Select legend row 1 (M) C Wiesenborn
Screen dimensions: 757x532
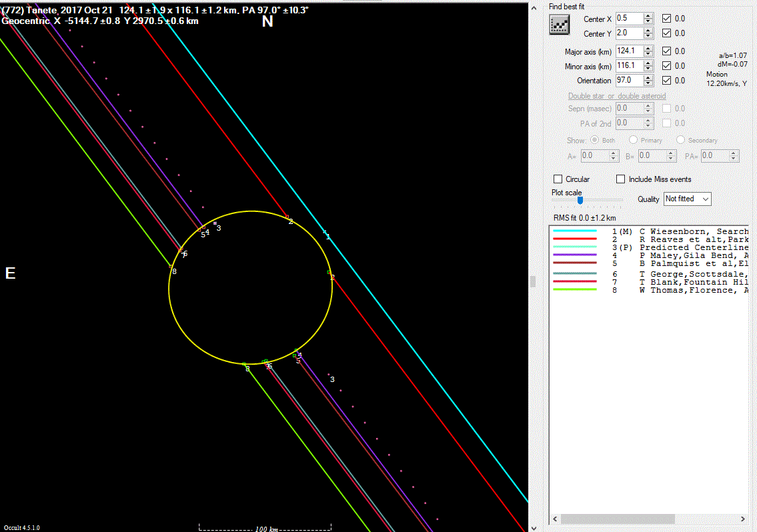coord(650,231)
